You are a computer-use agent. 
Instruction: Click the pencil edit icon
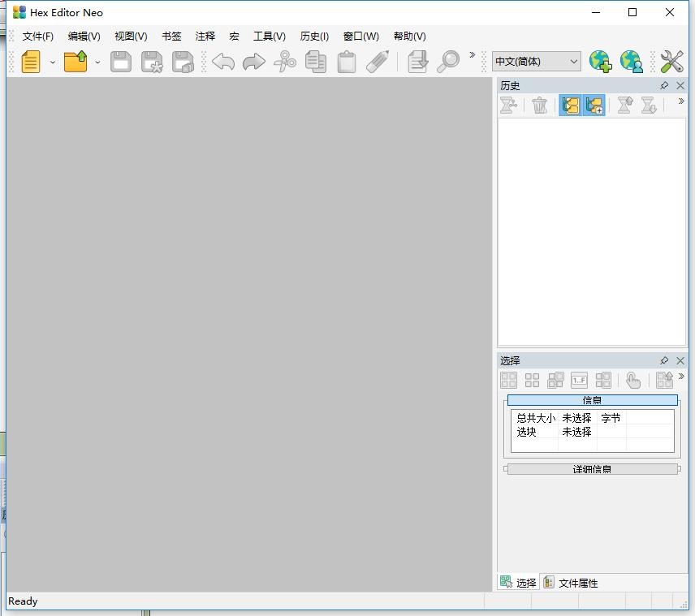pos(378,62)
